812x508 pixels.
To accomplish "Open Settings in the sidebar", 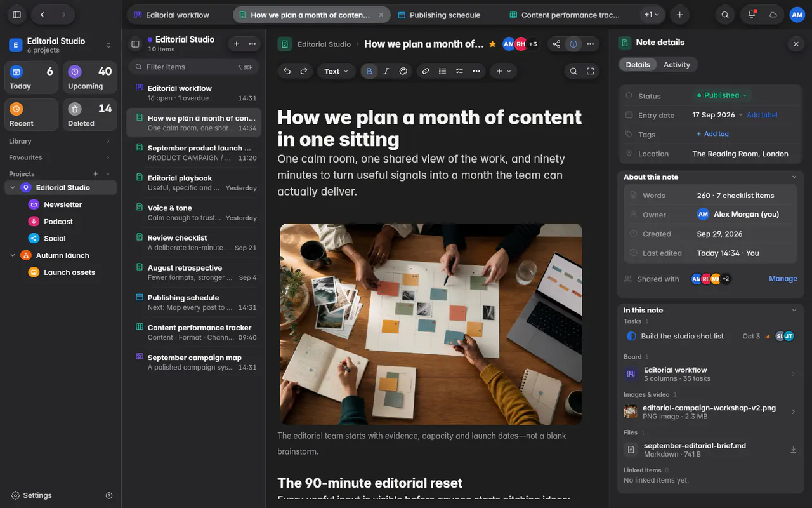I will pos(32,495).
